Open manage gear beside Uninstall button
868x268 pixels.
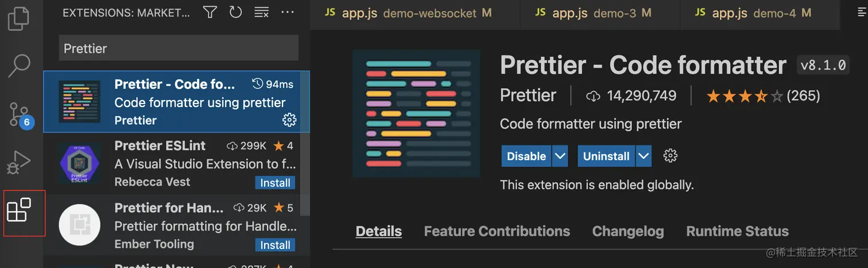pos(670,156)
